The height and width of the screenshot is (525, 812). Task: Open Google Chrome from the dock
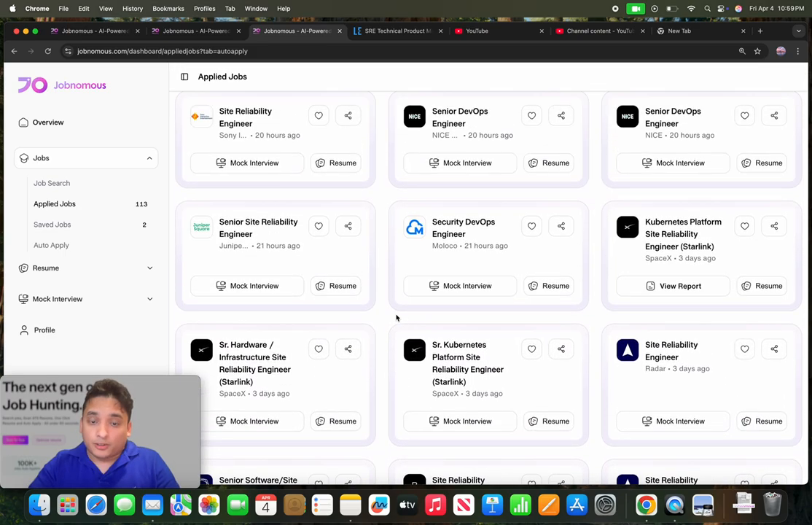click(647, 505)
